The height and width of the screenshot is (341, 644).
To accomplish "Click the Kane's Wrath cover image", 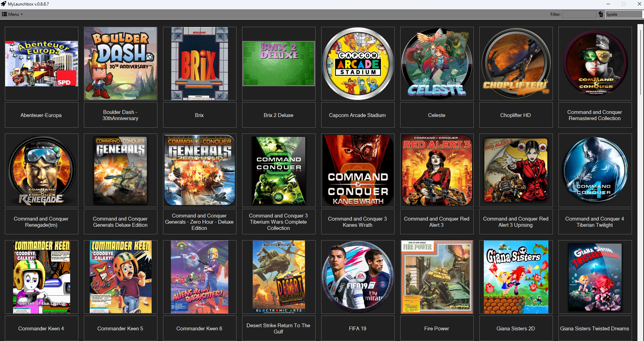I will click(x=358, y=170).
